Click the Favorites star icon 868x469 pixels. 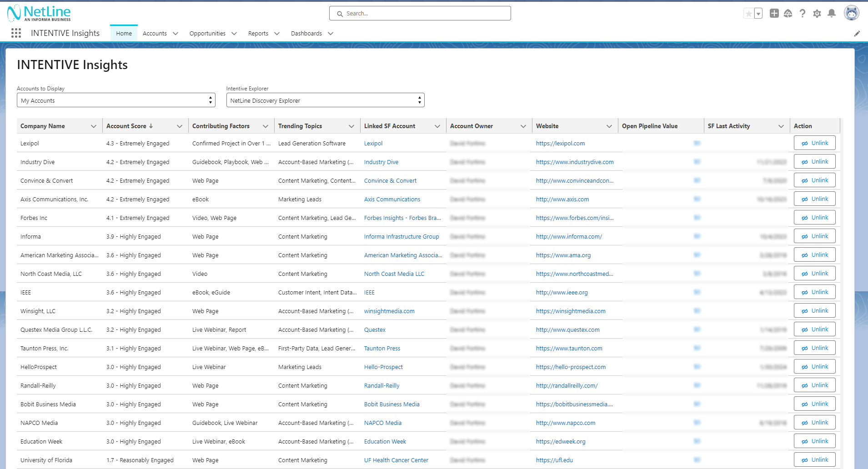(x=748, y=14)
